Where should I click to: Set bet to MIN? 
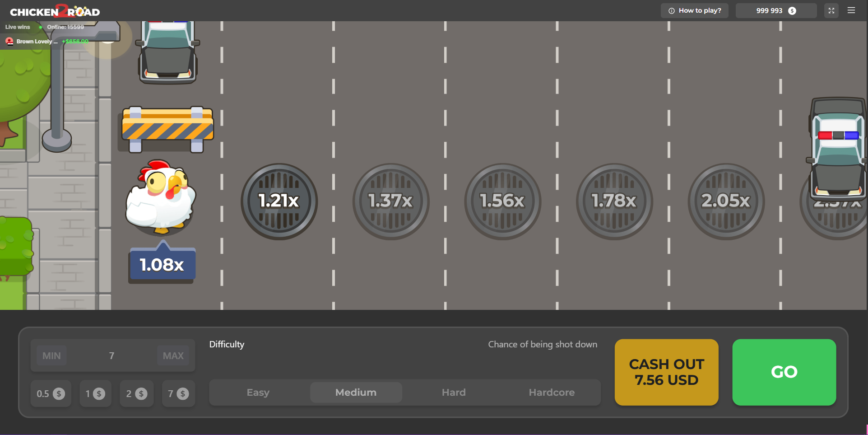pyautogui.click(x=51, y=356)
